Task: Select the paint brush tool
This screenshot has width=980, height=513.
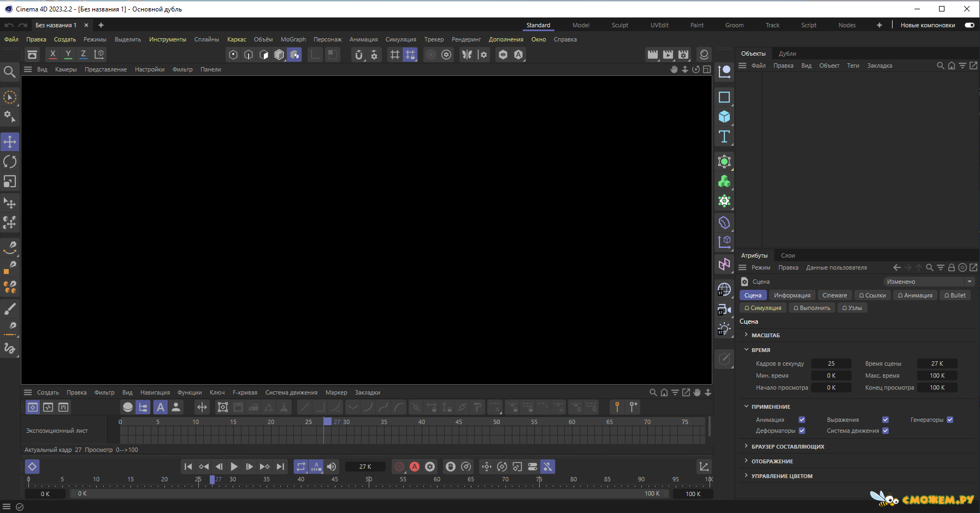Action: (x=10, y=309)
